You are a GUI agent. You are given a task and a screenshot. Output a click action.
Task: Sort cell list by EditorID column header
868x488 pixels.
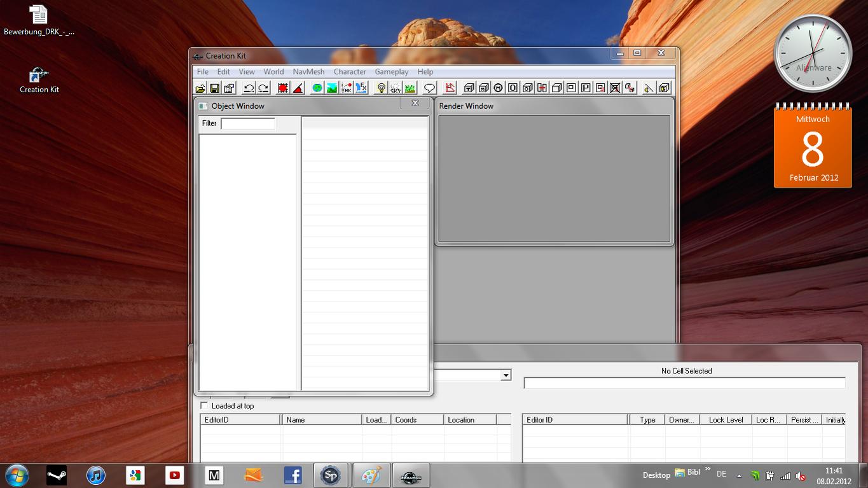[x=240, y=420]
